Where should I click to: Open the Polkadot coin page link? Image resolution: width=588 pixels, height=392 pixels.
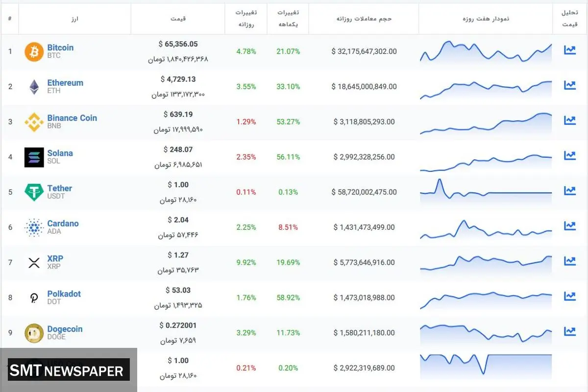pyautogui.click(x=64, y=294)
